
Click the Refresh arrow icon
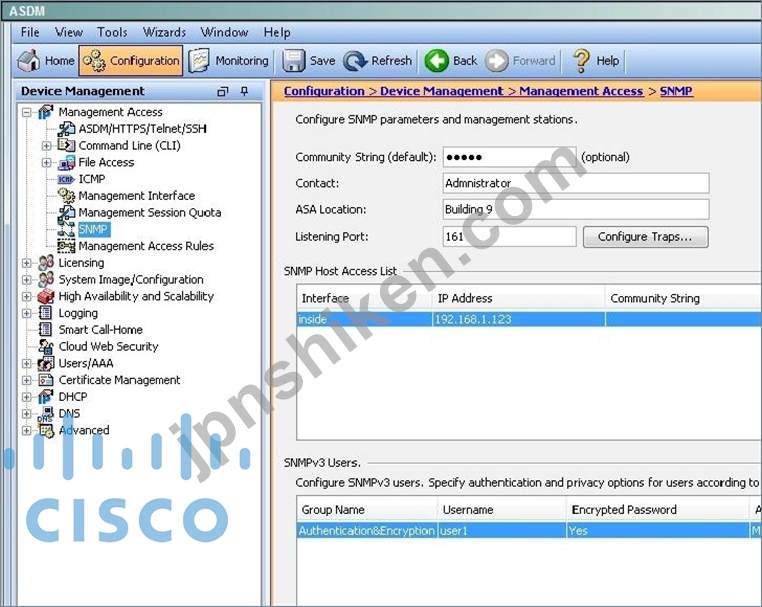(x=355, y=61)
